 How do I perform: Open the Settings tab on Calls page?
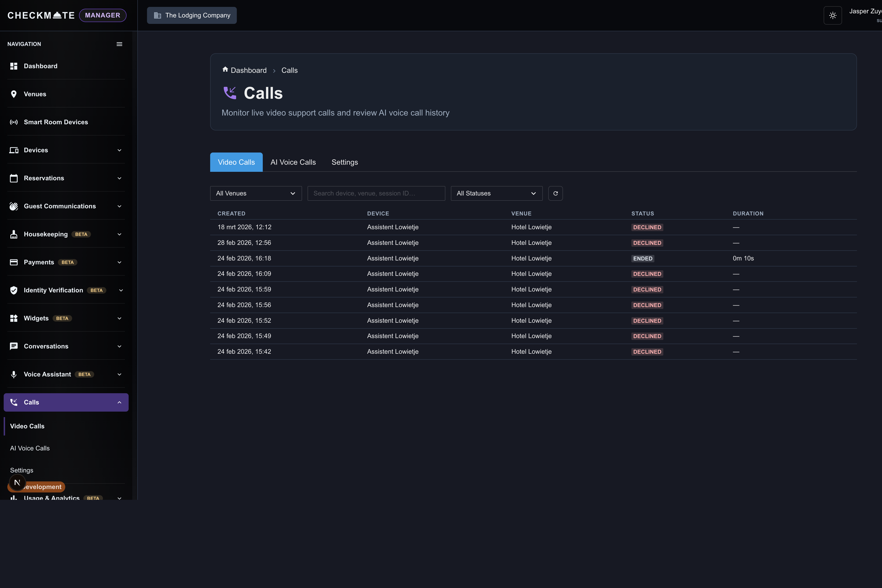pos(345,162)
